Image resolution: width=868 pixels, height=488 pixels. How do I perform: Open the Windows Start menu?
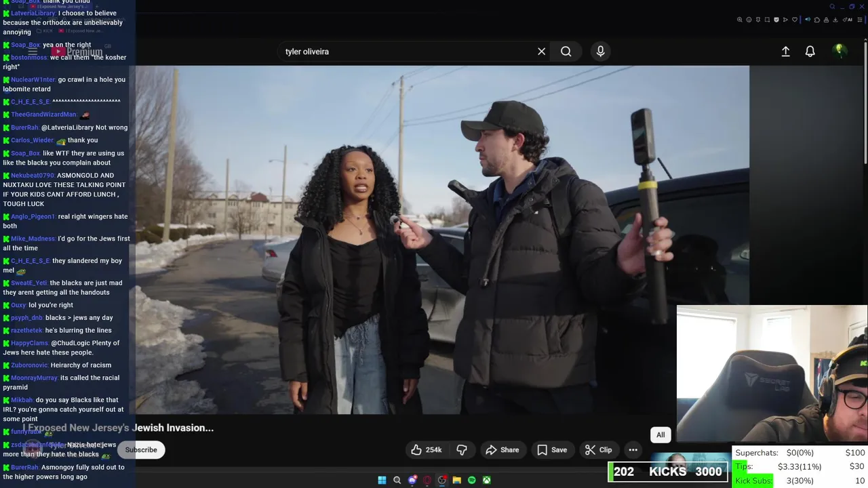(x=382, y=480)
